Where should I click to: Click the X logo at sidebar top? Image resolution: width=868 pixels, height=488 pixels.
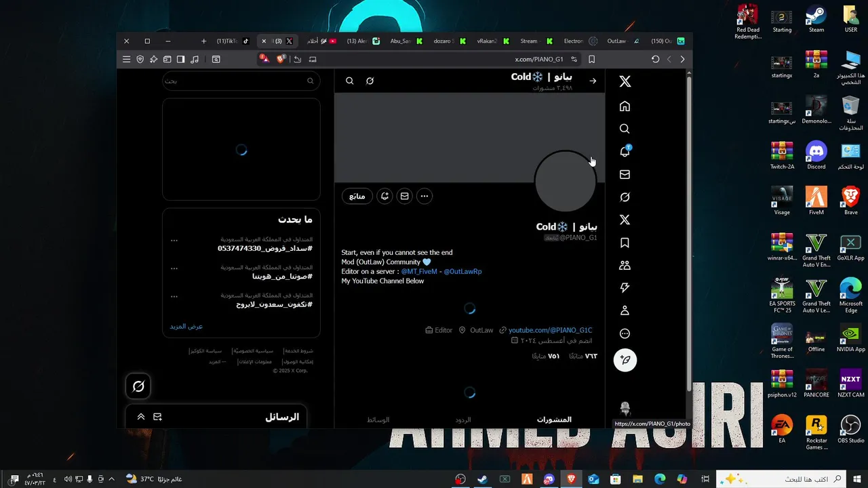[625, 81]
